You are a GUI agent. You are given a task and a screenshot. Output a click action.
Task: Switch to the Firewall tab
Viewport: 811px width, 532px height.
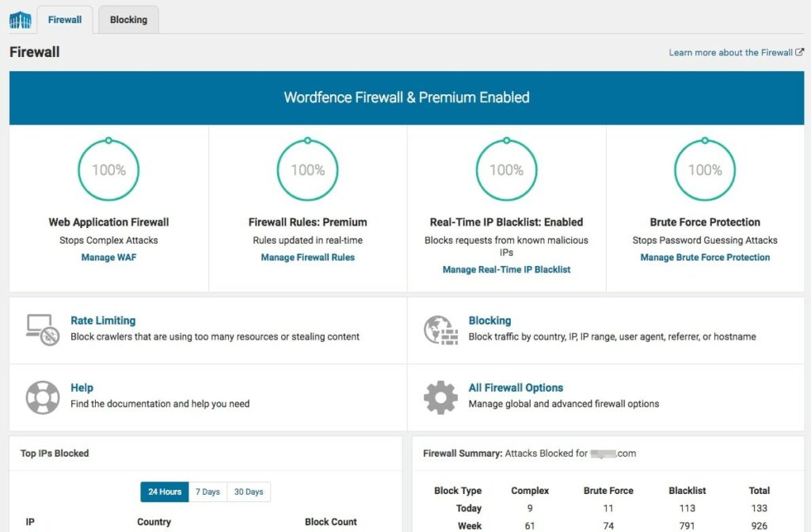coord(65,20)
